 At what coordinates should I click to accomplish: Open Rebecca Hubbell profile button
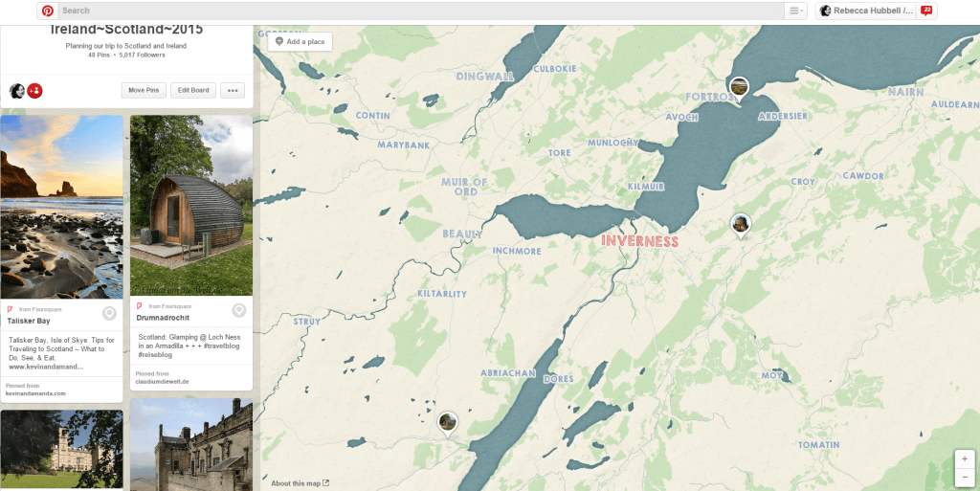click(x=866, y=11)
